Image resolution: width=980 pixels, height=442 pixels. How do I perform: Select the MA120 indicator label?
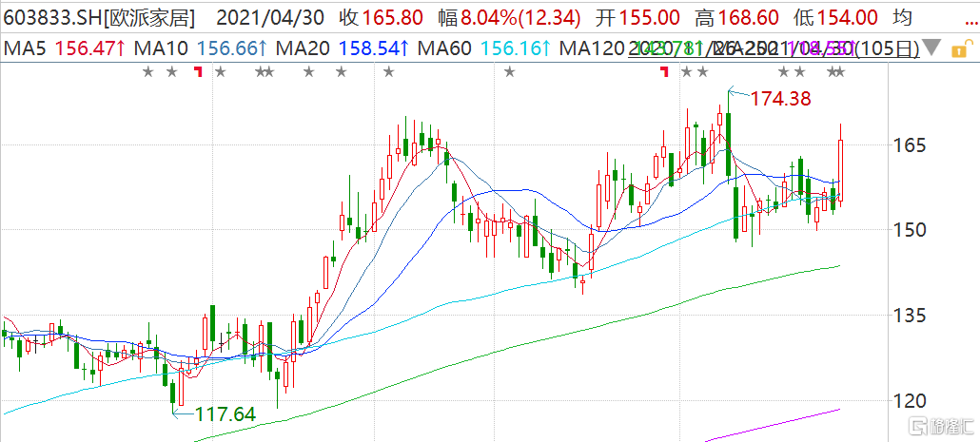click(592, 48)
